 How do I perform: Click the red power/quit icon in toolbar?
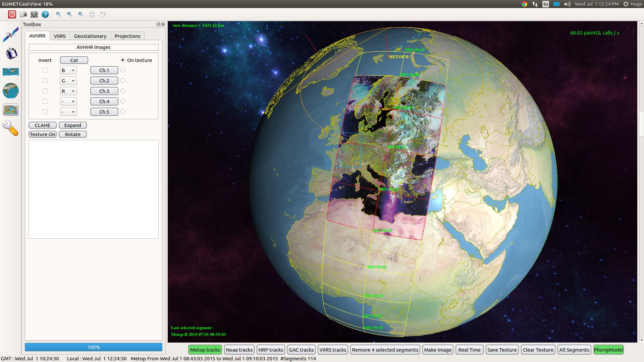(12, 14)
